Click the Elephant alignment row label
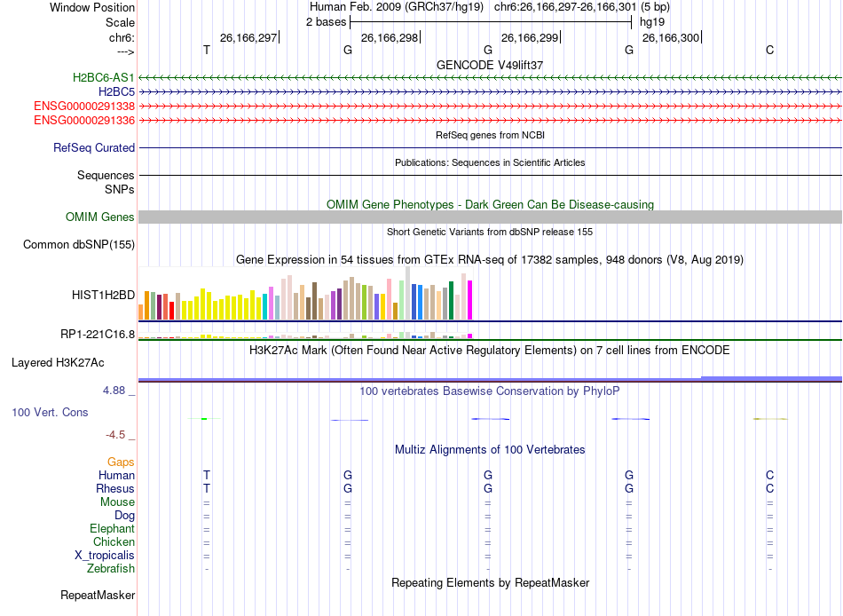Screen dimensions: 843x616 point(112,528)
